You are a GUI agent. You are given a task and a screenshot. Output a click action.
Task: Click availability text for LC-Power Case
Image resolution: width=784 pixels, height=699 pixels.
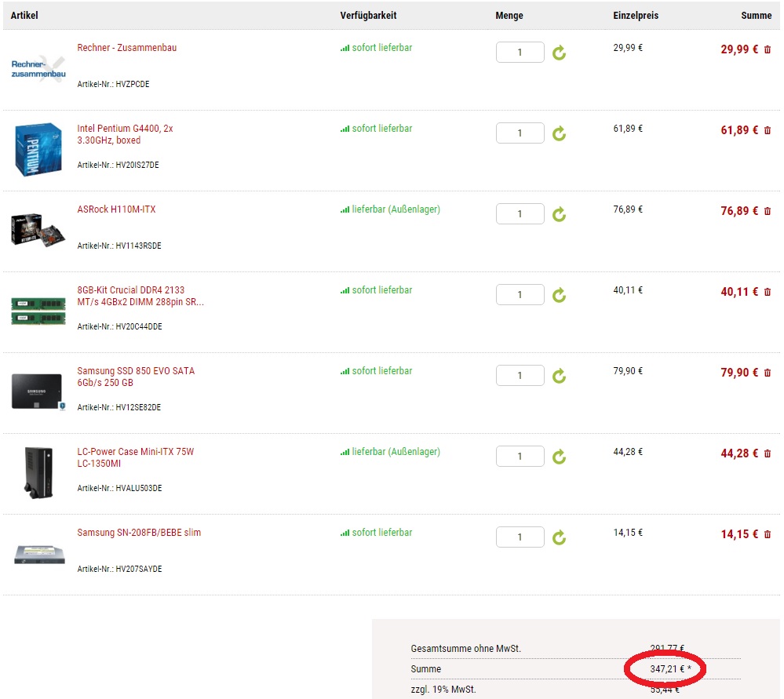[396, 452]
